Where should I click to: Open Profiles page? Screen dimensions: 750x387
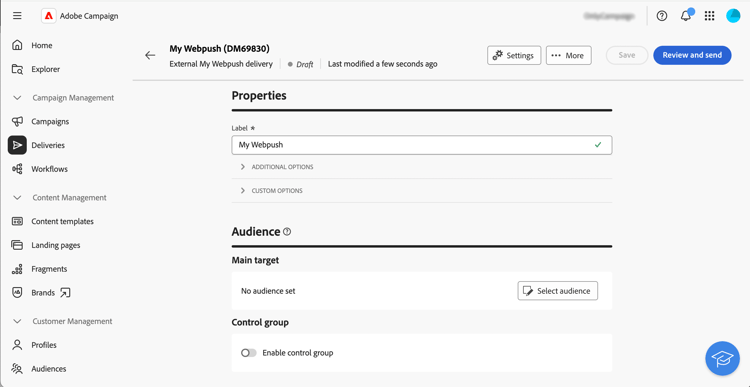[x=44, y=345]
